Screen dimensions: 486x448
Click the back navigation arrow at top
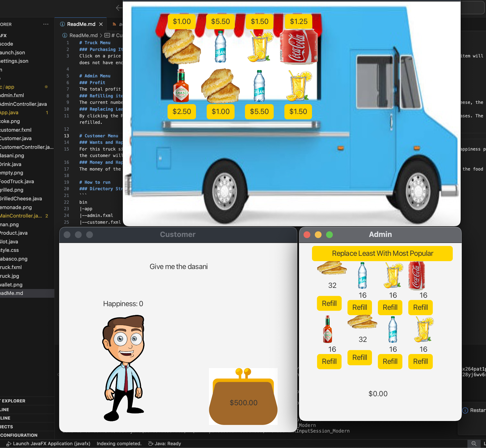119,8
